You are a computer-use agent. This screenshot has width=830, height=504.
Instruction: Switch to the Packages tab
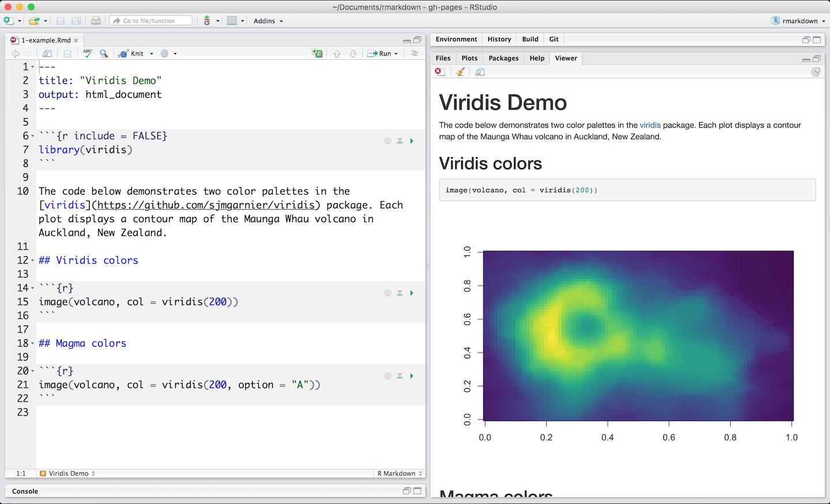504,58
